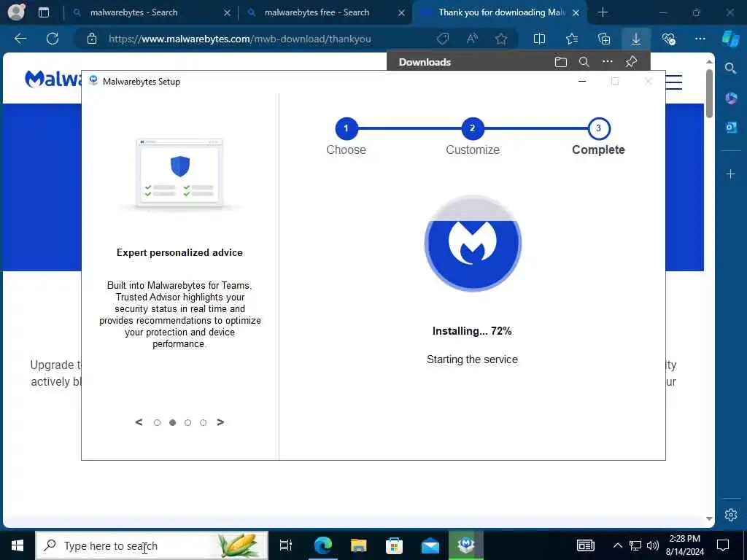Click the 'Starting the service' status text
Viewport: 747px width, 560px height.
(472, 359)
